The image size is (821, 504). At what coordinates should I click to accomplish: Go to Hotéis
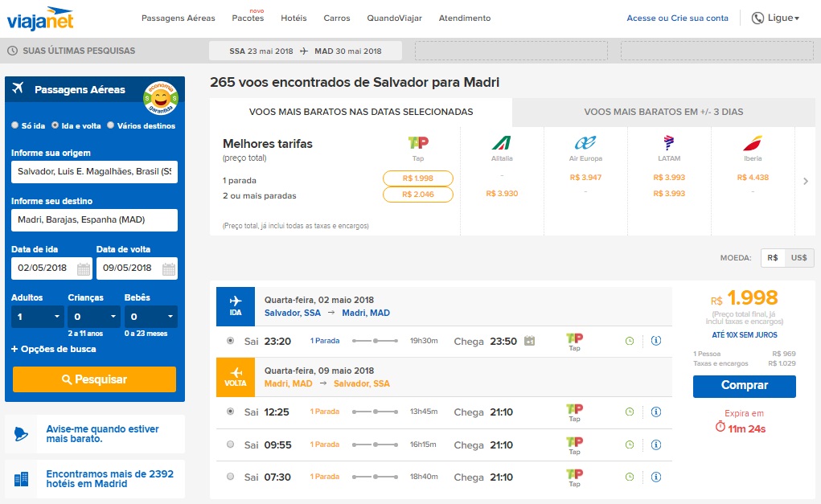pyautogui.click(x=294, y=18)
